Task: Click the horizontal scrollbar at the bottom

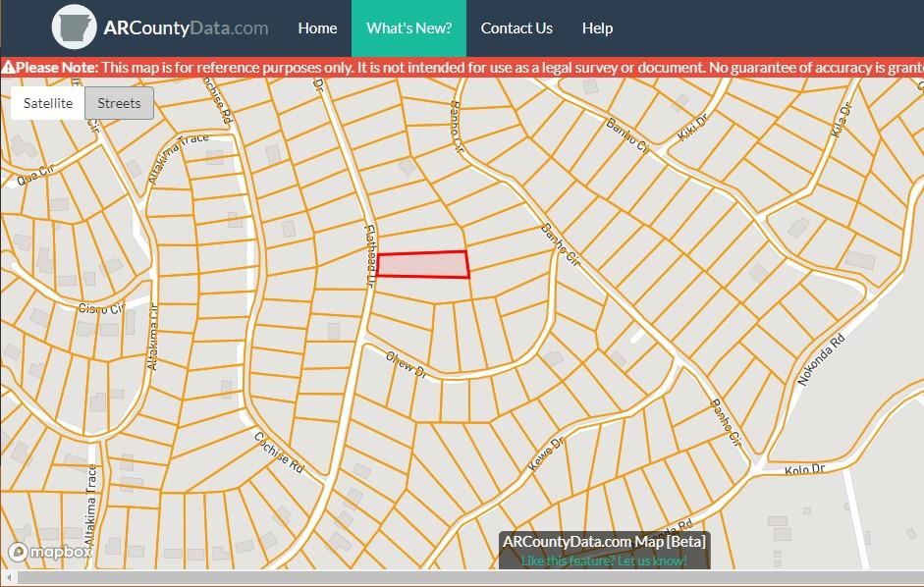Action: [462, 578]
